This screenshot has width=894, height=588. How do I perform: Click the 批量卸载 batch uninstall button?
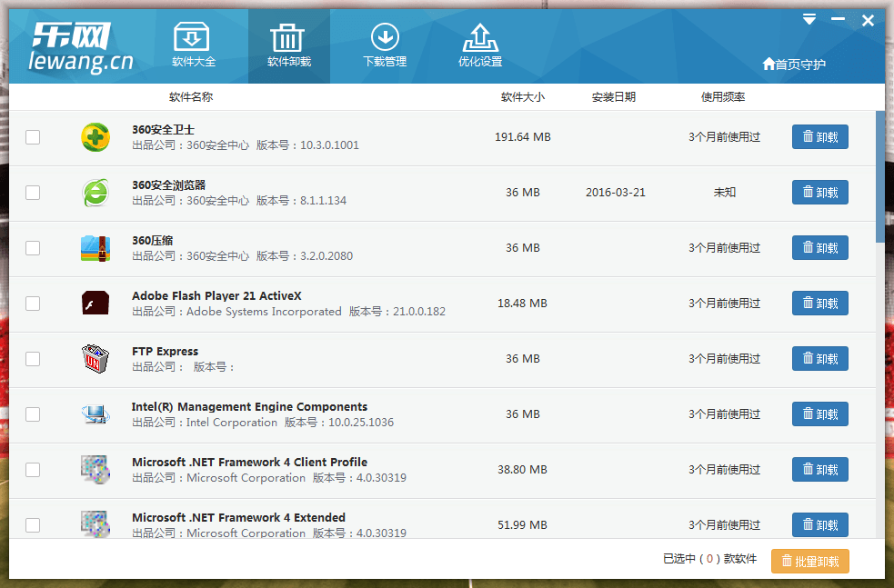[810, 562]
